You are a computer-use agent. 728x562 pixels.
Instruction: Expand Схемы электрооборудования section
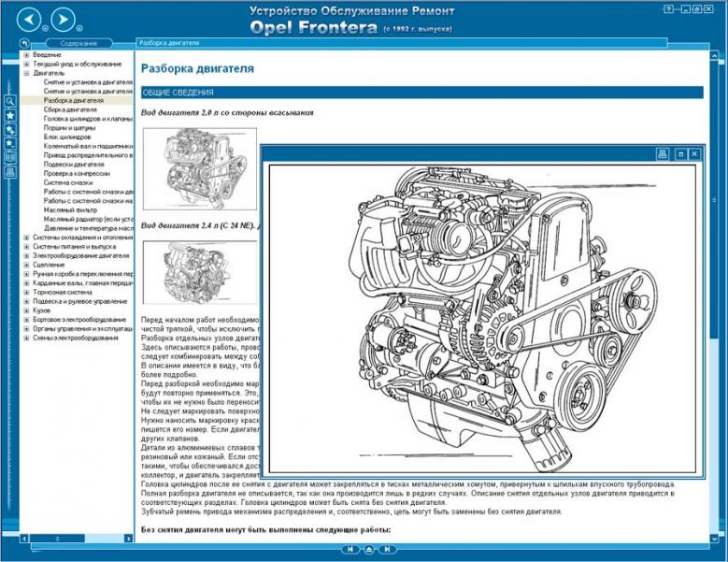coord(26,338)
